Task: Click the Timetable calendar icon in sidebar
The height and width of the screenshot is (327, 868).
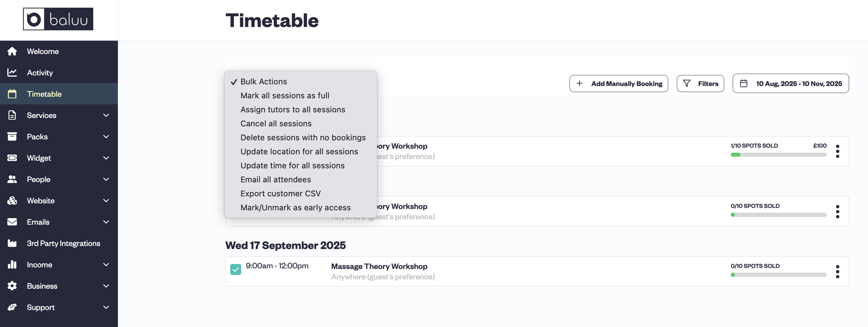Action: pyautogui.click(x=12, y=94)
